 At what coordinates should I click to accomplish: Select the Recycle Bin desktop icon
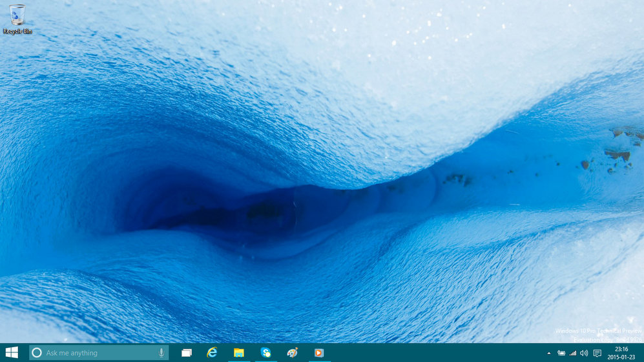coord(17,17)
